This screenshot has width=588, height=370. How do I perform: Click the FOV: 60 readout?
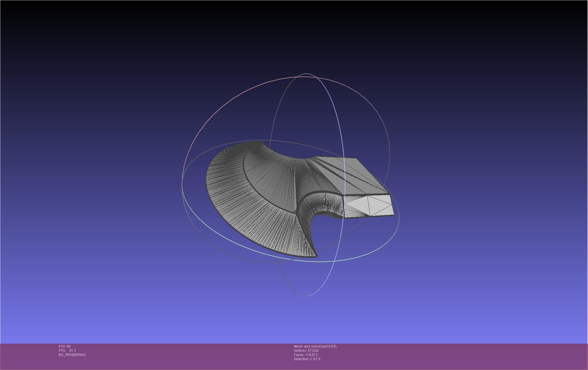coord(65,346)
